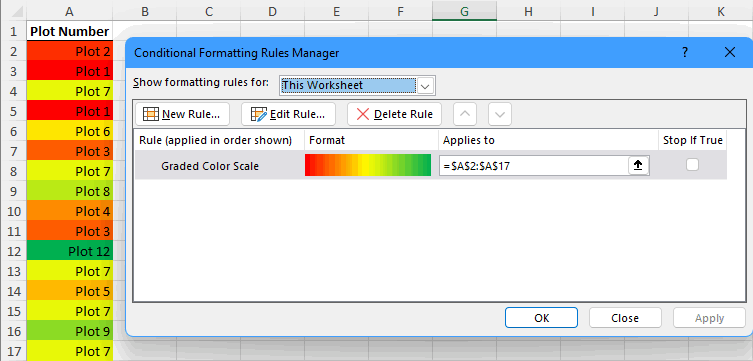
Task: Toggle Stop If True checkbox
Action: [692, 165]
